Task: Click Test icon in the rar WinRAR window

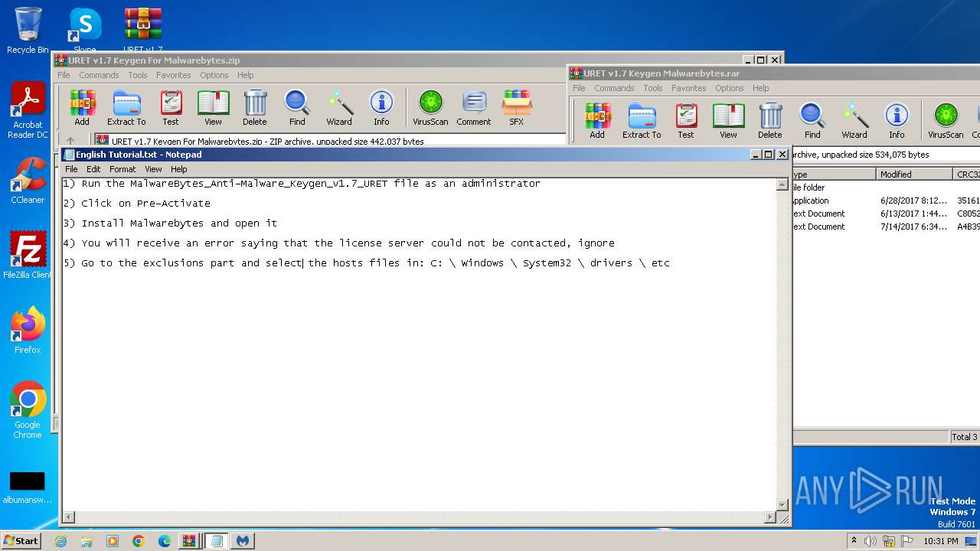Action: [686, 120]
